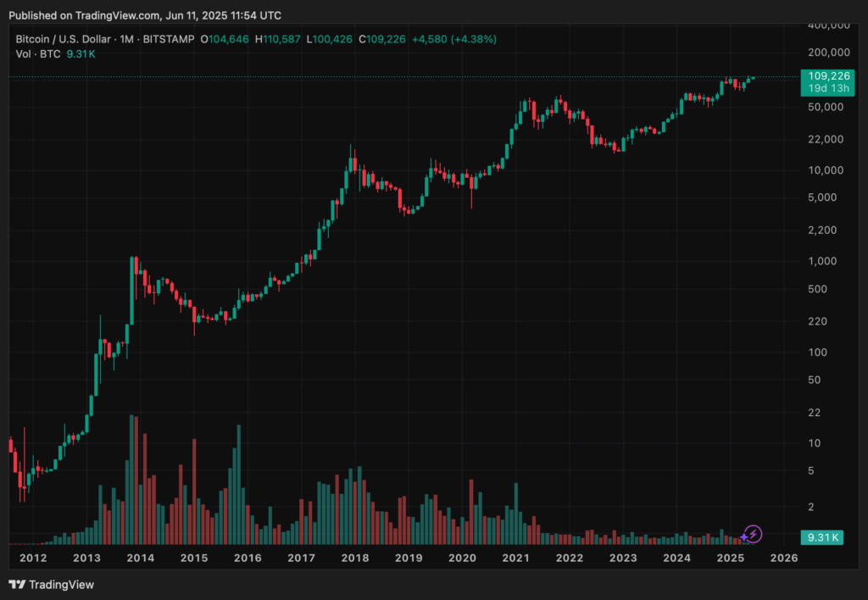
Task: Click the BITSTAMP exchange label
Action: 169,39
